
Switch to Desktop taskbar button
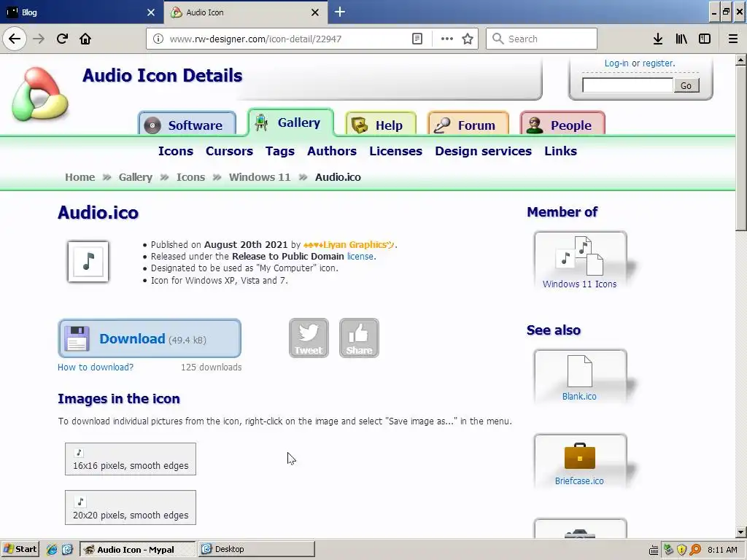pyautogui.click(x=256, y=549)
